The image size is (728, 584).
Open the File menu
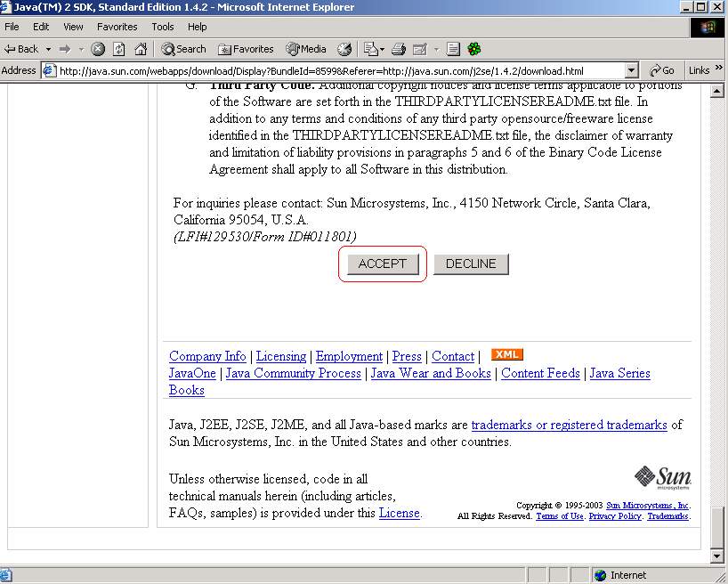coord(12,27)
